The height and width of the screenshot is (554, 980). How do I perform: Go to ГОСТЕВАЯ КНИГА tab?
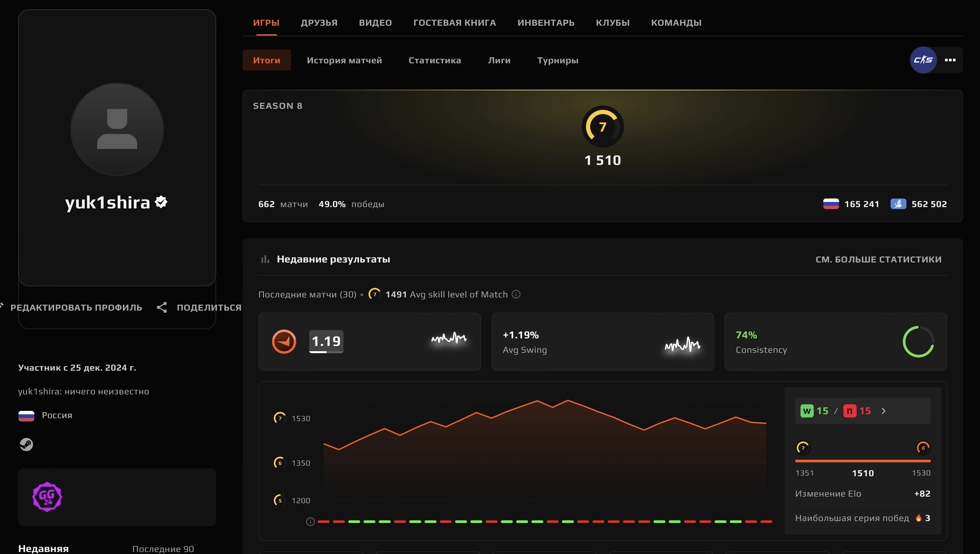pos(455,22)
